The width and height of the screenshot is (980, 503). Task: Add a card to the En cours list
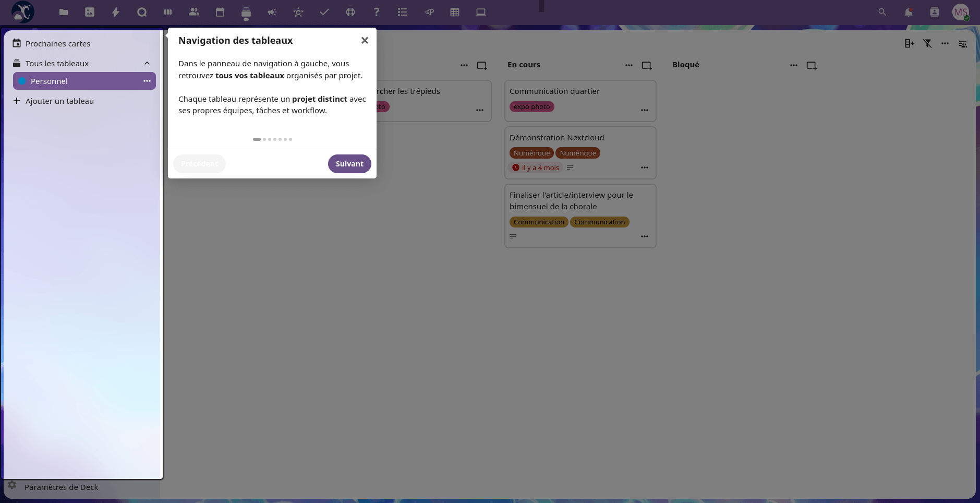[x=646, y=65]
